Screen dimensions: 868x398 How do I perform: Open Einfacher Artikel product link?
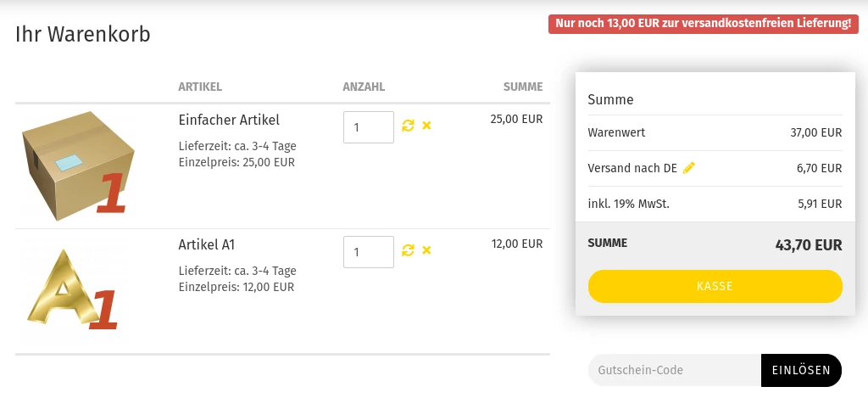229,120
